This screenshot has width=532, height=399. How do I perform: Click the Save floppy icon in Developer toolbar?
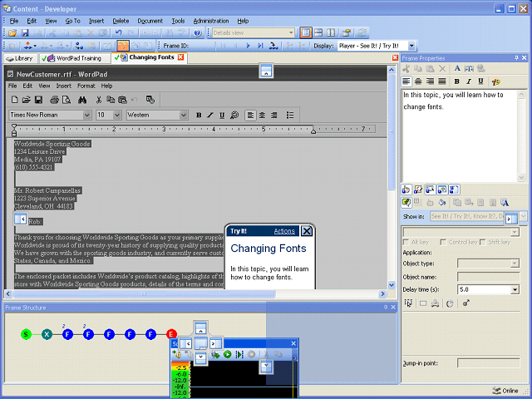[x=25, y=33]
